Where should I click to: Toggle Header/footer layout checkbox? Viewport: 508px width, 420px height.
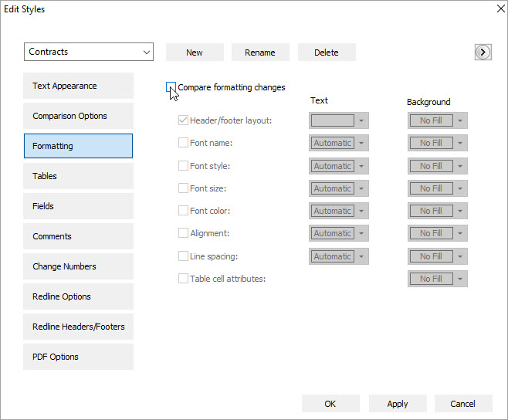pos(183,120)
